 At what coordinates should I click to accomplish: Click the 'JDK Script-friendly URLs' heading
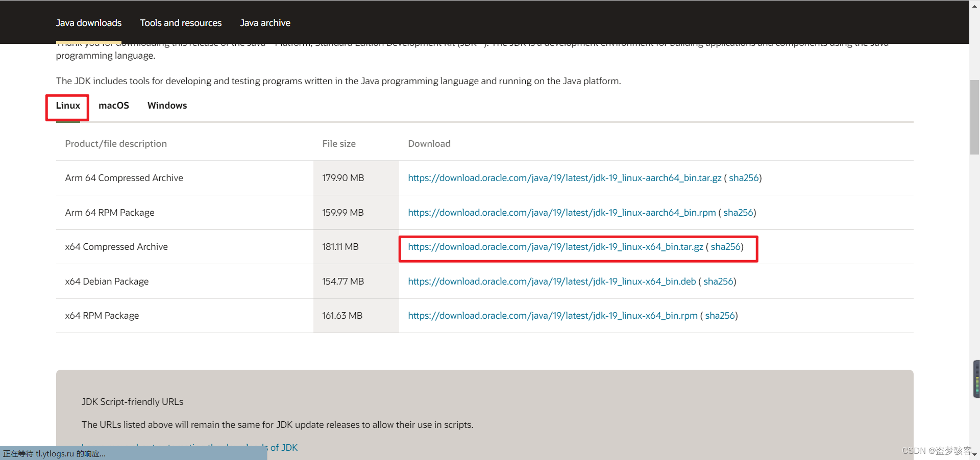coord(132,402)
